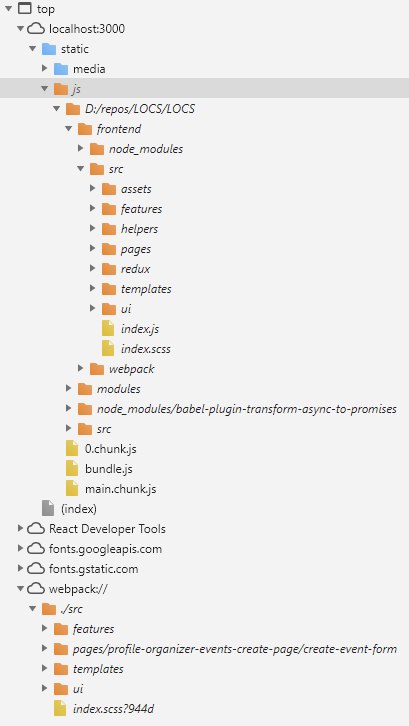
Task: Expand the modules folder arrow
Action: coord(69,388)
